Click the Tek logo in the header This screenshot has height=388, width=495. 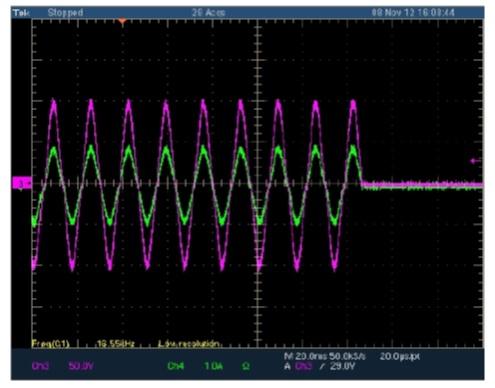pyautogui.click(x=21, y=13)
